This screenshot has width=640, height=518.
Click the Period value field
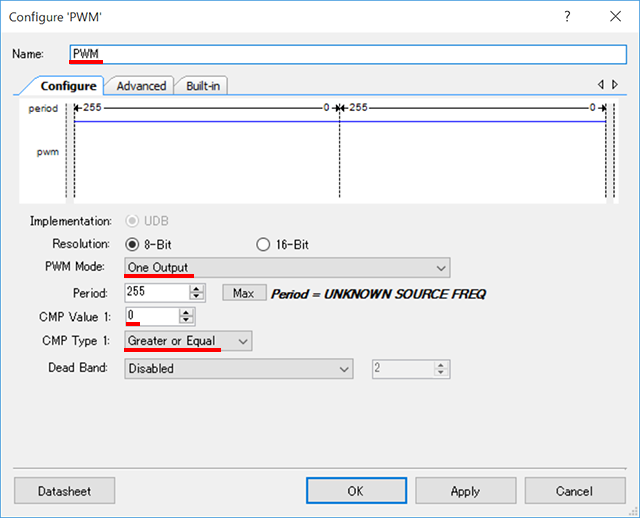point(157,292)
